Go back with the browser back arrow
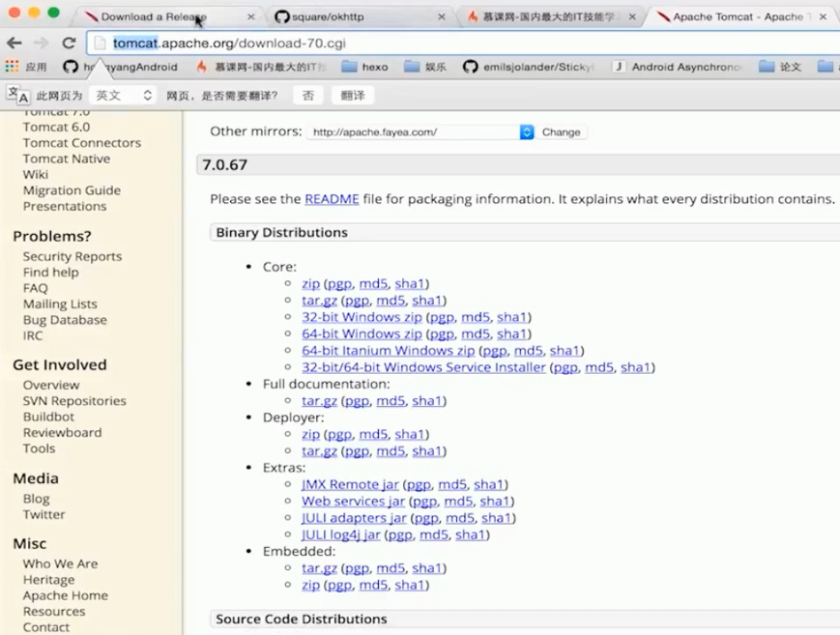Viewport: 840px width, 635px height. pos(14,43)
